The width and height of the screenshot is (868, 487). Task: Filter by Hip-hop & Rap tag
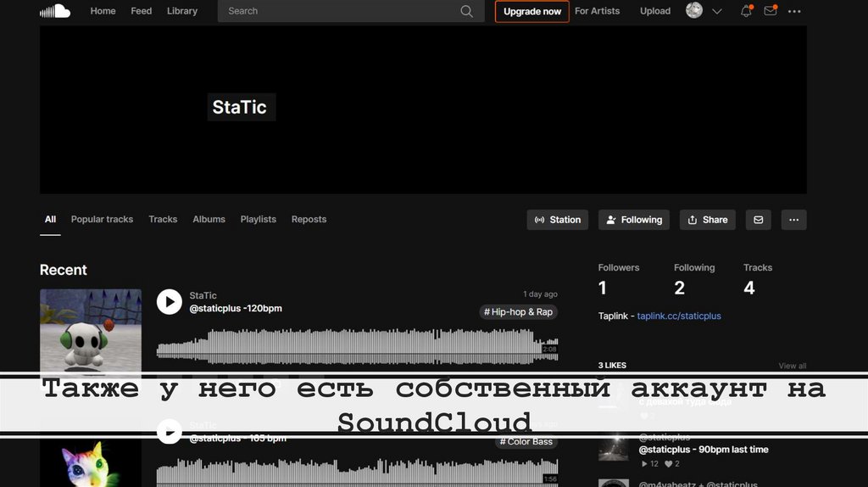(x=518, y=312)
